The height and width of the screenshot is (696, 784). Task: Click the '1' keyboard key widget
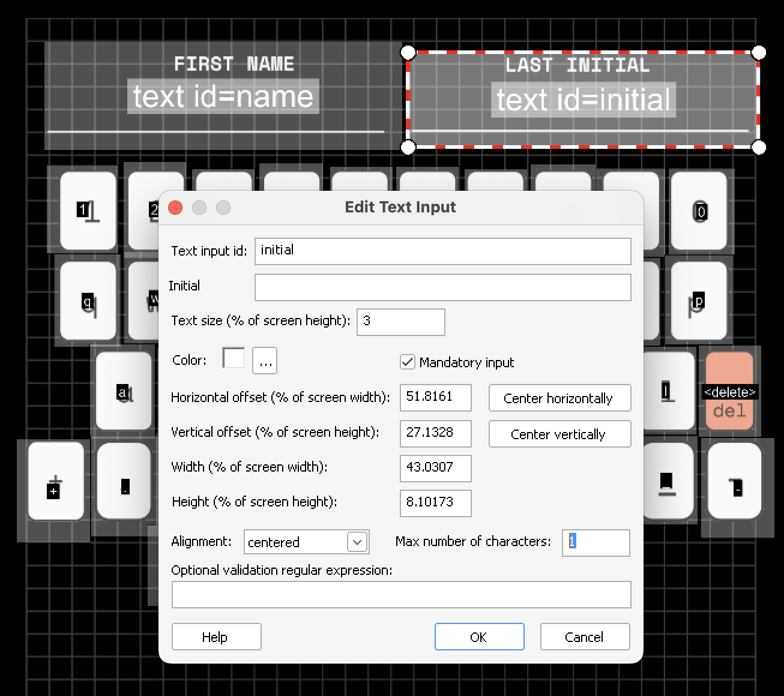pos(88,211)
